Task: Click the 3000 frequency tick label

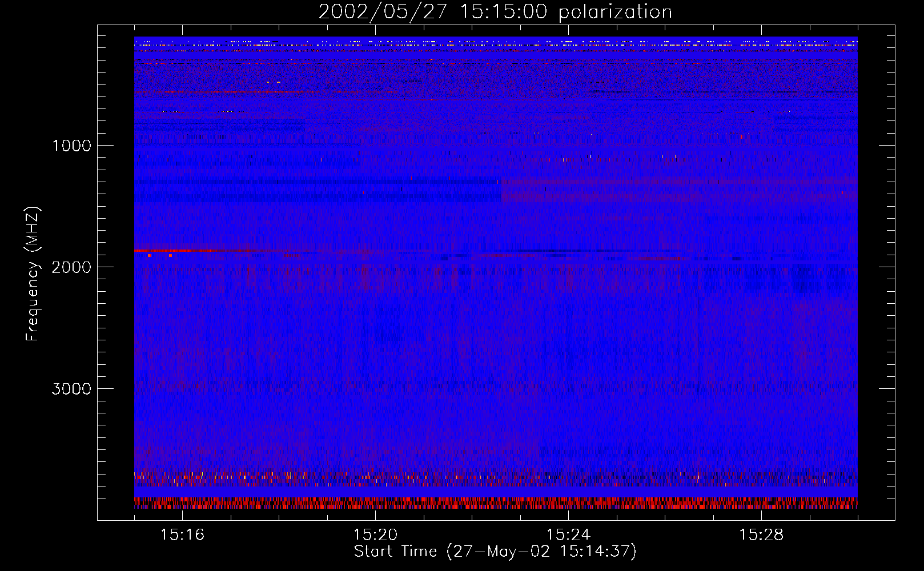Action: 71,389
